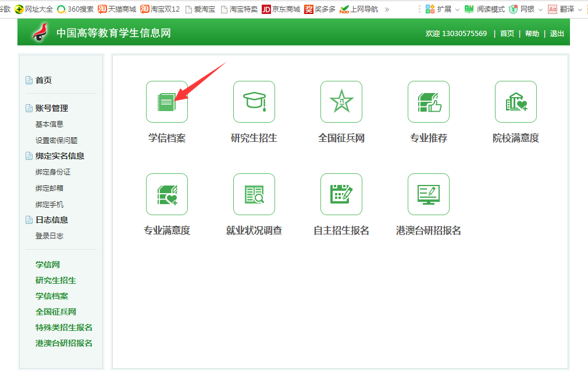Follow the 研究生招生 sidebar link
Screen dimensions: 588x378
[56, 280]
